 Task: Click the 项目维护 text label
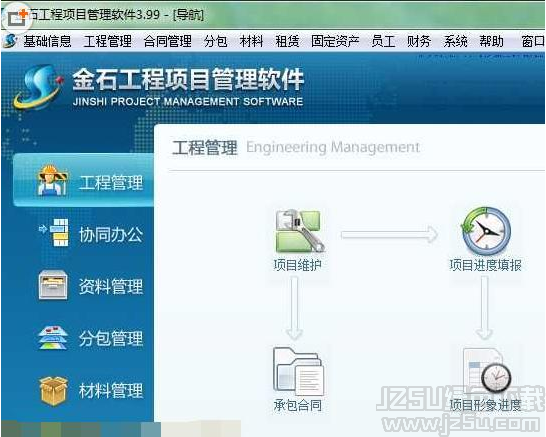click(x=297, y=265)
